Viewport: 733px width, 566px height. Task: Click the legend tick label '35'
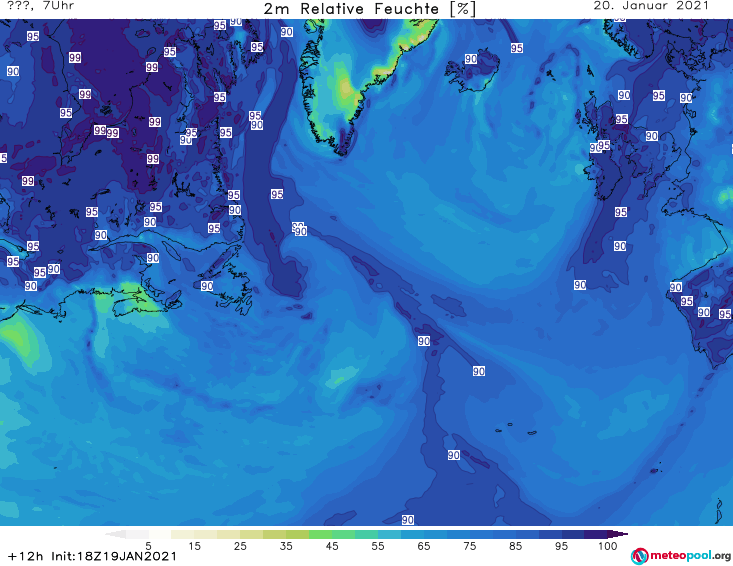[x=286, y=546]
